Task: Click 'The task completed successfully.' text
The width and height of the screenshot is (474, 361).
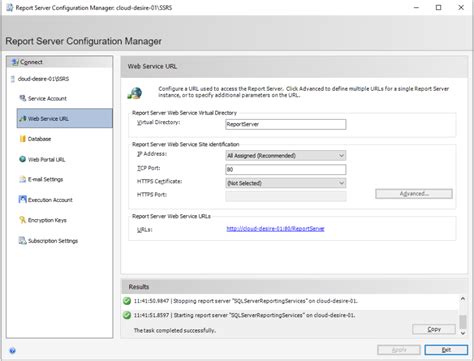Action: (175, 330)
